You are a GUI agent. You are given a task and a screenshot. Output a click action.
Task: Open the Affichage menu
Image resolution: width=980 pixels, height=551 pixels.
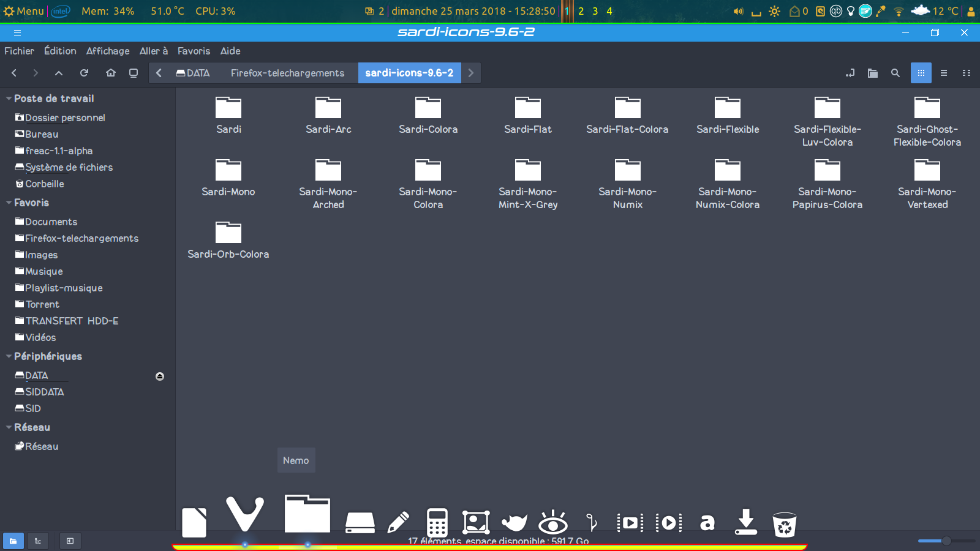point(108,51)
